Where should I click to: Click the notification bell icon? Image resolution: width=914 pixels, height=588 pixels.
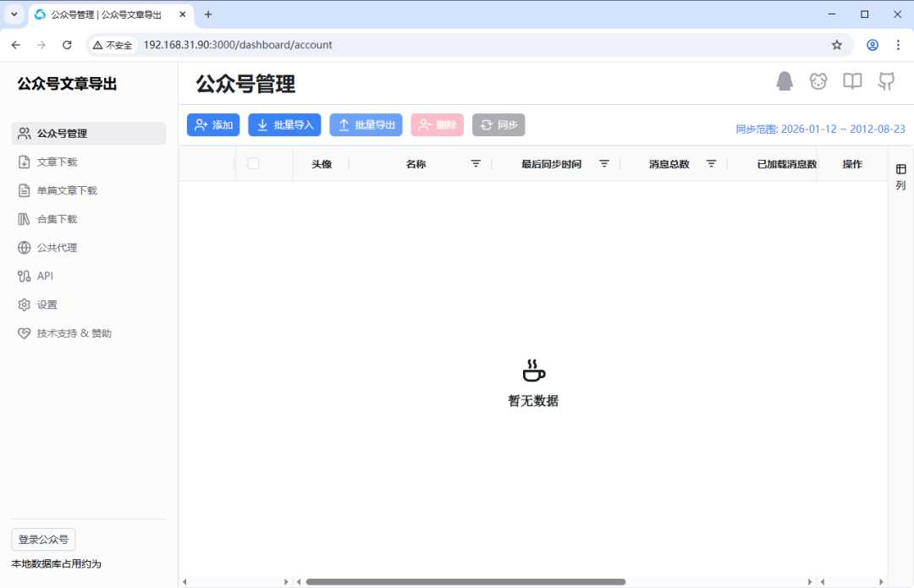(785, 80)
